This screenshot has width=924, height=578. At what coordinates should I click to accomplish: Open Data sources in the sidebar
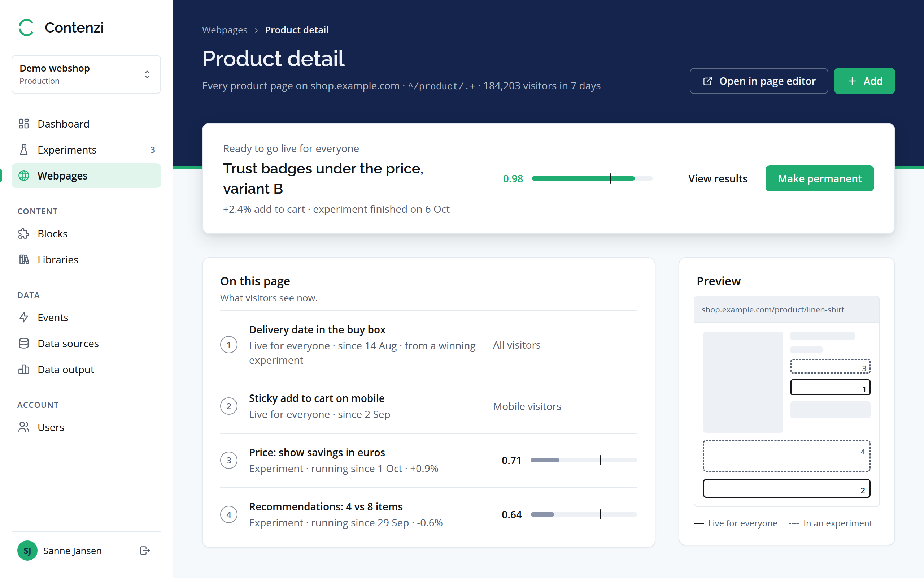(86, 343)
